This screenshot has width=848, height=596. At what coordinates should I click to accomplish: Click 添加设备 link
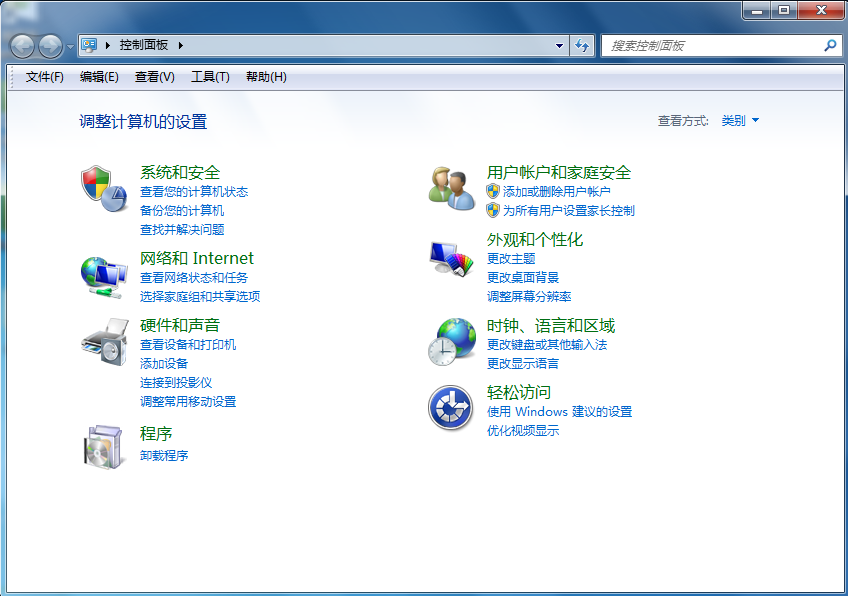pyautogui.click(x=164, y=363)
